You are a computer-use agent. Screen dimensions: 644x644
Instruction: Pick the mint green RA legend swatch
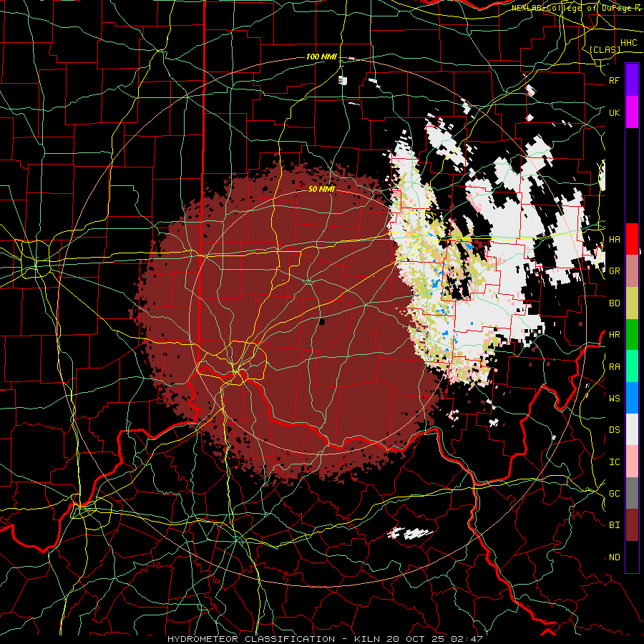[632, 366]
